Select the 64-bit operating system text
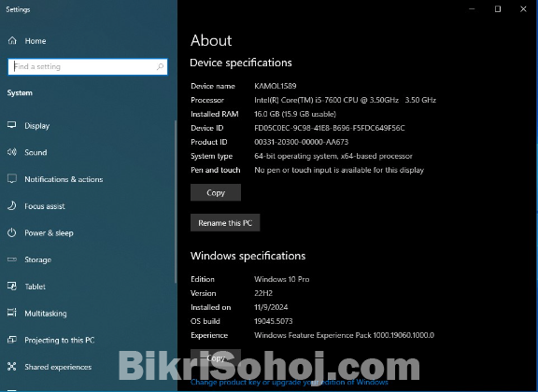The height and width of the screenshot is (392, 538). click(x=333, y=156)
